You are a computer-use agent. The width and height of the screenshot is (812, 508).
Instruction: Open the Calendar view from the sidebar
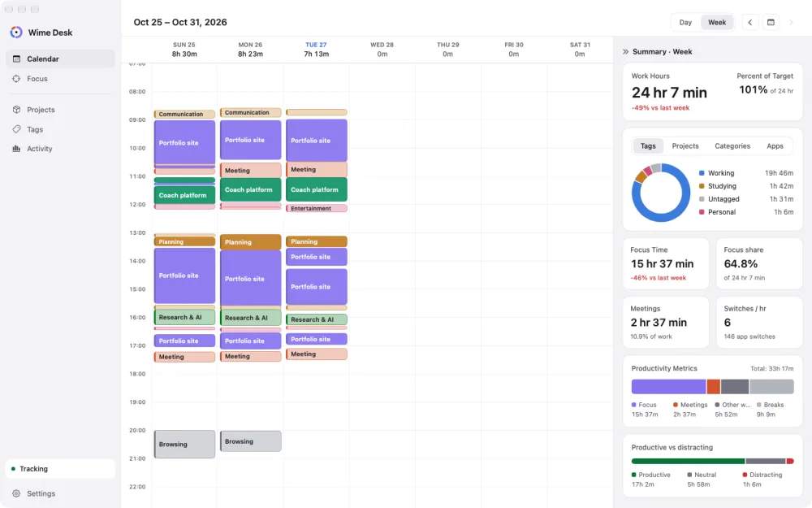point(60,59)
